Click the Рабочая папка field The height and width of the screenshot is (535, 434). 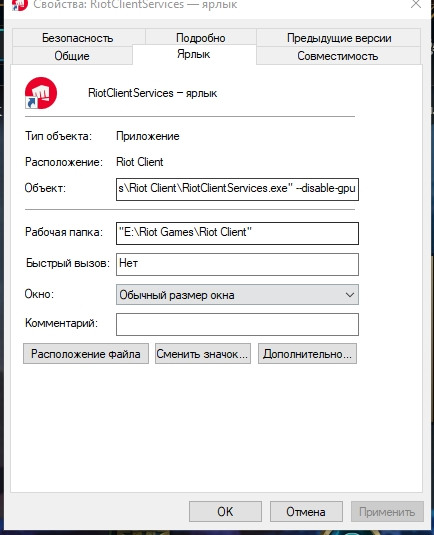pos(237,233)
